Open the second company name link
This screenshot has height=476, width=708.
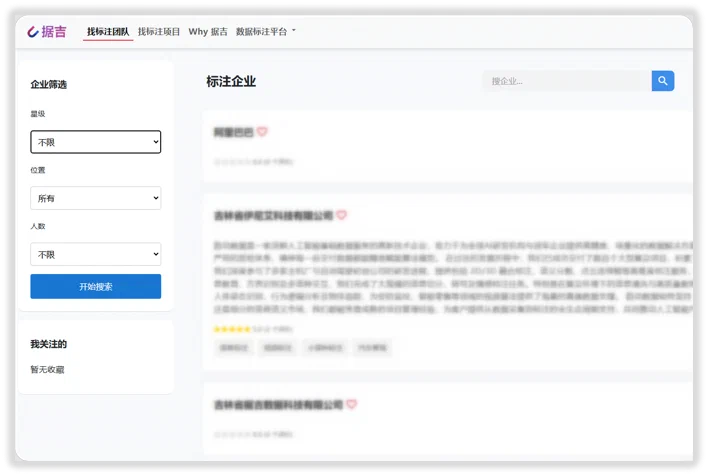[273, 215]
